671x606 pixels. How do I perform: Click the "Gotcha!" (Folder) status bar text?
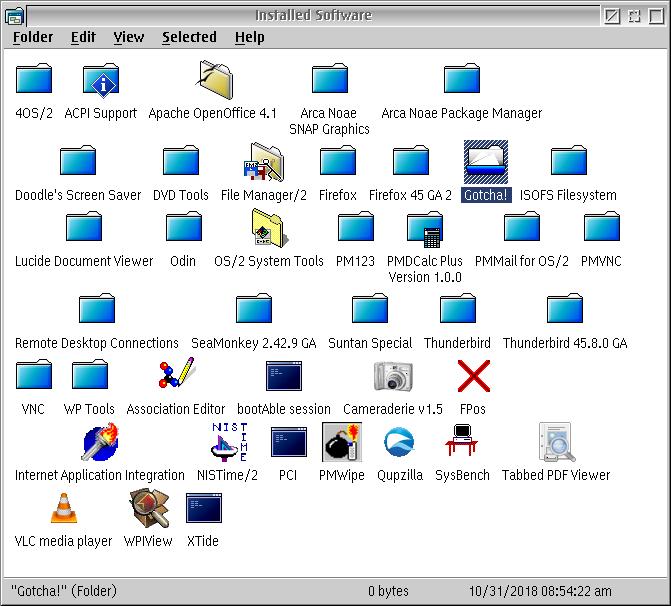click(64, 591)
